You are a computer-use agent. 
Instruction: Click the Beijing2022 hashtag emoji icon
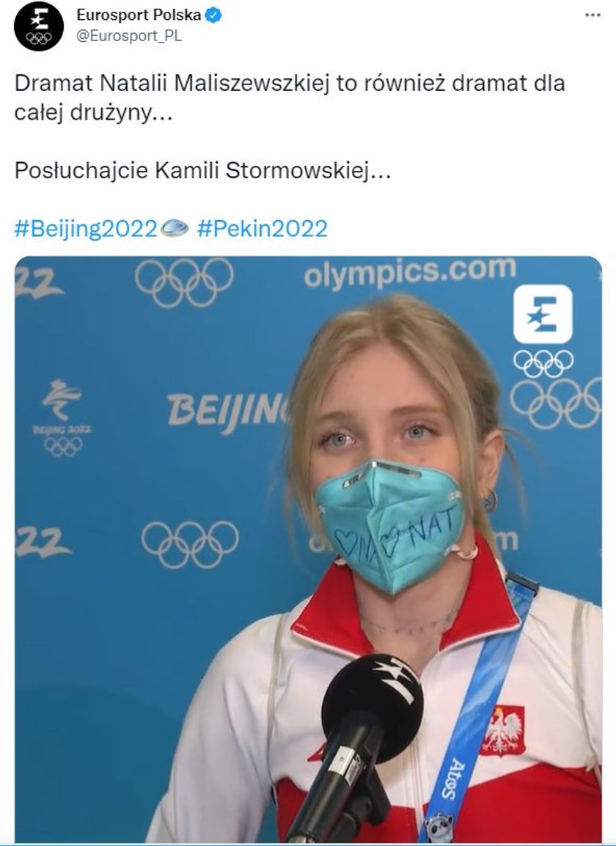(x=175, y=228)
